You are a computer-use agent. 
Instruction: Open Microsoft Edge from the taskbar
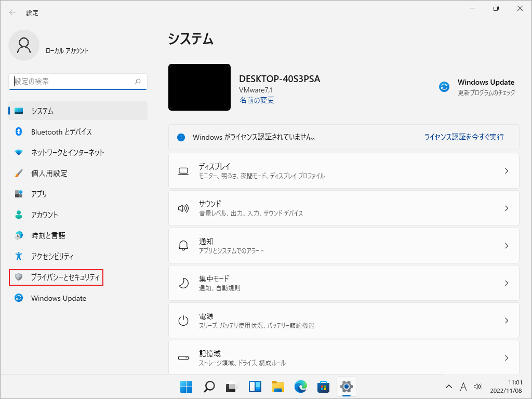301,387
